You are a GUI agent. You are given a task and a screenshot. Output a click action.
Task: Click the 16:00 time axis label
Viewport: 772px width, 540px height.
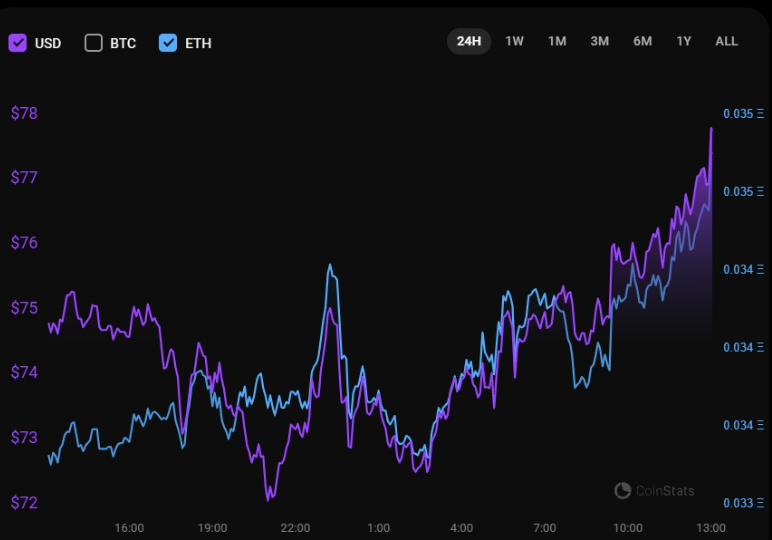[129, 528]
